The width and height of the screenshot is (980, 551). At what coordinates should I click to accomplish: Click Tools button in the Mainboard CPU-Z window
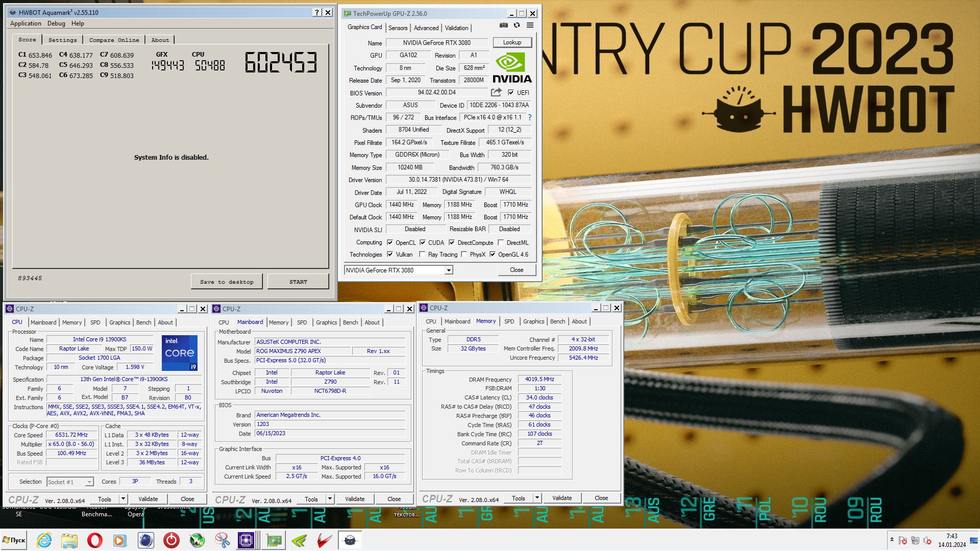(311, 499)
